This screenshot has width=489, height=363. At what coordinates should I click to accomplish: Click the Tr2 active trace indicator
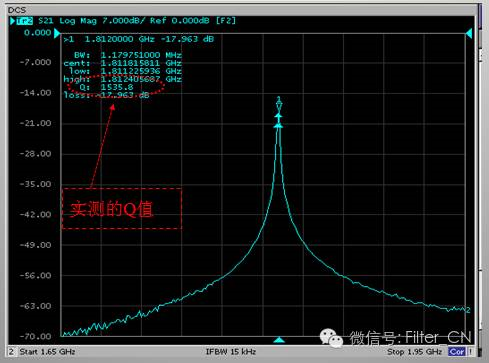[x=25, y=21]
